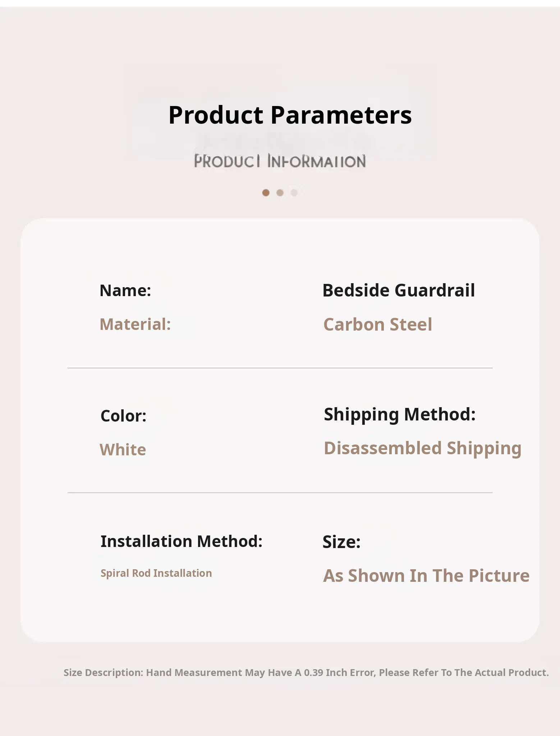Viewport: 560px width, 736px height.
Task: Click the faint third pagination dot
Action: [294, 193]
